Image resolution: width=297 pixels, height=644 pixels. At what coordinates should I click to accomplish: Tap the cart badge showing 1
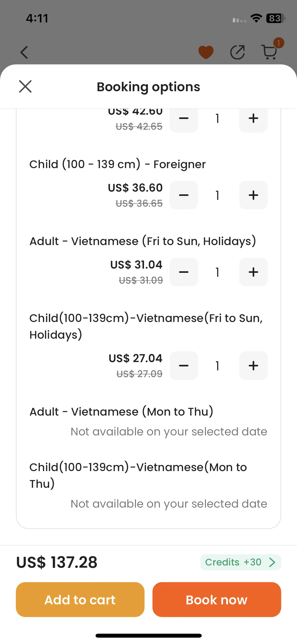tap(279, 43)
